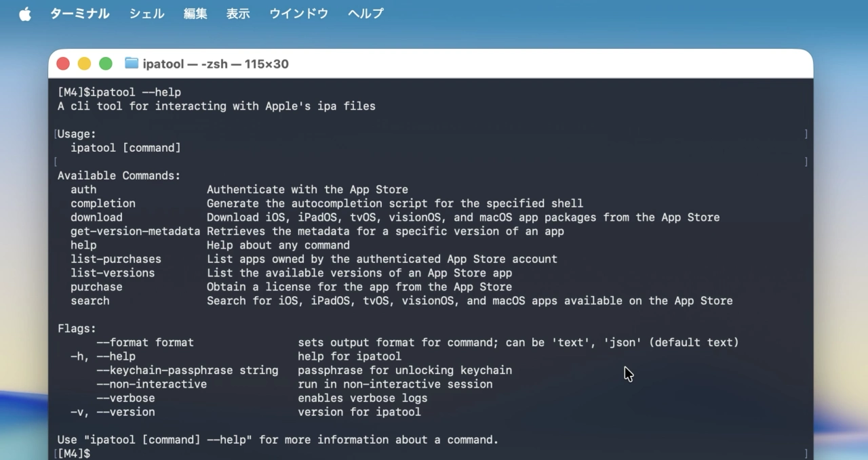Click 'enables verbose logs' description
The image size is (868, 460).
point(362,398)
